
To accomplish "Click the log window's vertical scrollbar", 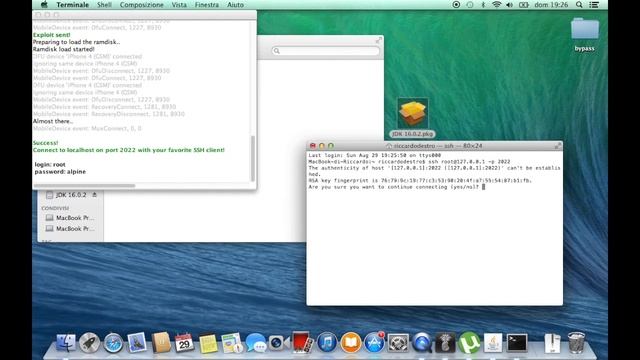I will click(253, 158).
